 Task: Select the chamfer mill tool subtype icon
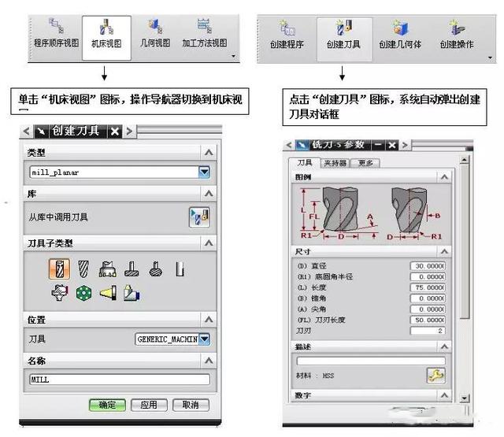[83, 268]
